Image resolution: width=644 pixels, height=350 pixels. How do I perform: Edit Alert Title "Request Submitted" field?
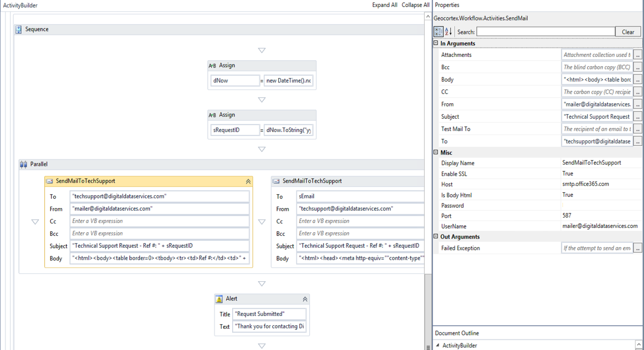click(x=269, y=314)
